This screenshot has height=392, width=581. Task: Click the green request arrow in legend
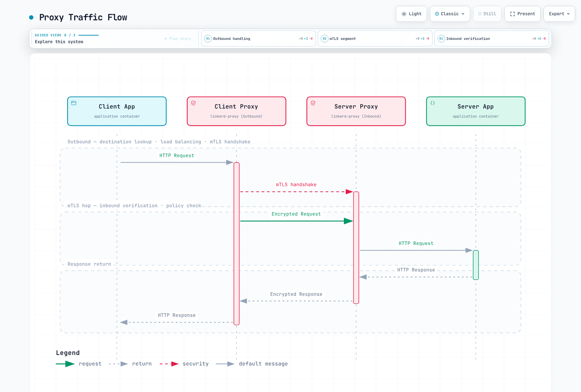coord(65,364)
